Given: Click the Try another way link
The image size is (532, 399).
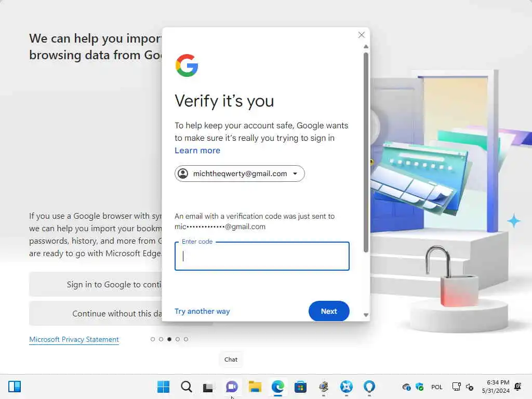Looking at the screenshot, I should (x=202, y=311).
